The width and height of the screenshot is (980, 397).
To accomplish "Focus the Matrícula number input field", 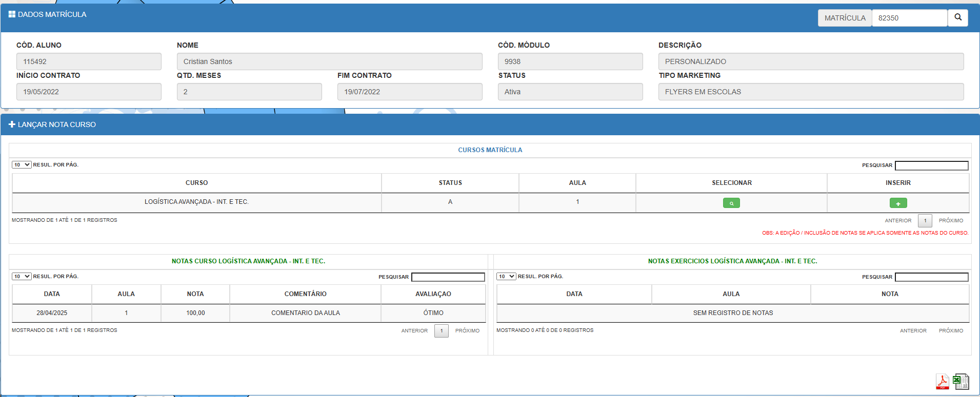I will click(x=909, y=18).
